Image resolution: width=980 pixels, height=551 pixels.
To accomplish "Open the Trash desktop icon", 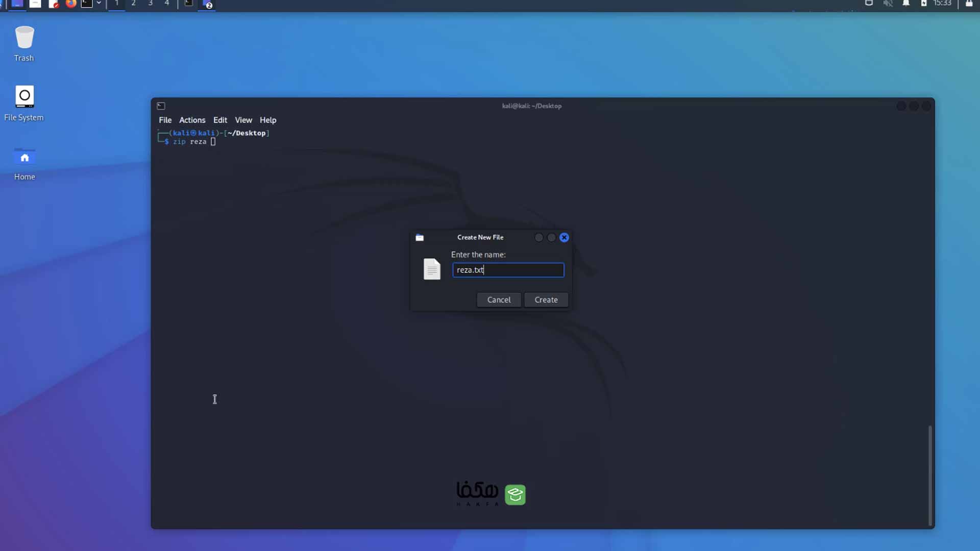I will point(24,44).
